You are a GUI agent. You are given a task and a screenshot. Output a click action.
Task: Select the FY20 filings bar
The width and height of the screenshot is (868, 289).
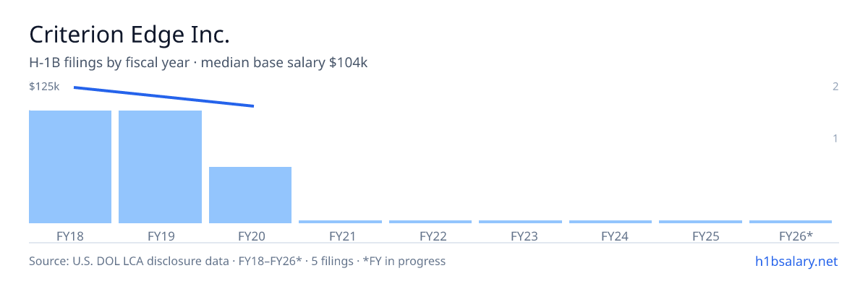250,195
